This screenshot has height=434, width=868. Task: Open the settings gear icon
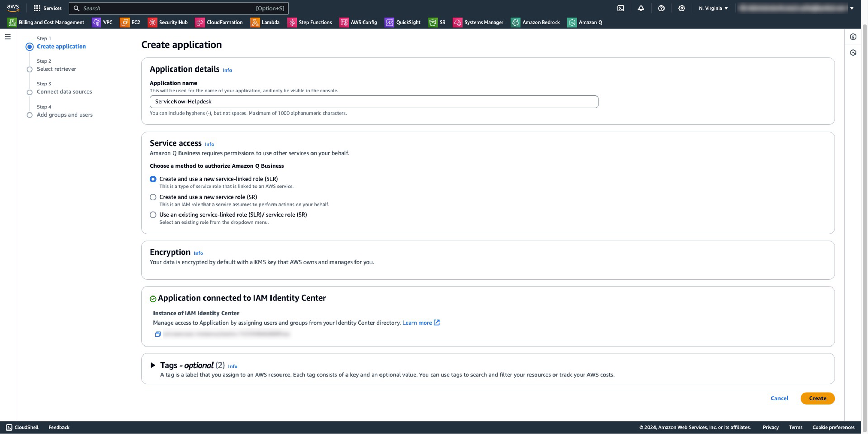(681, 8)
